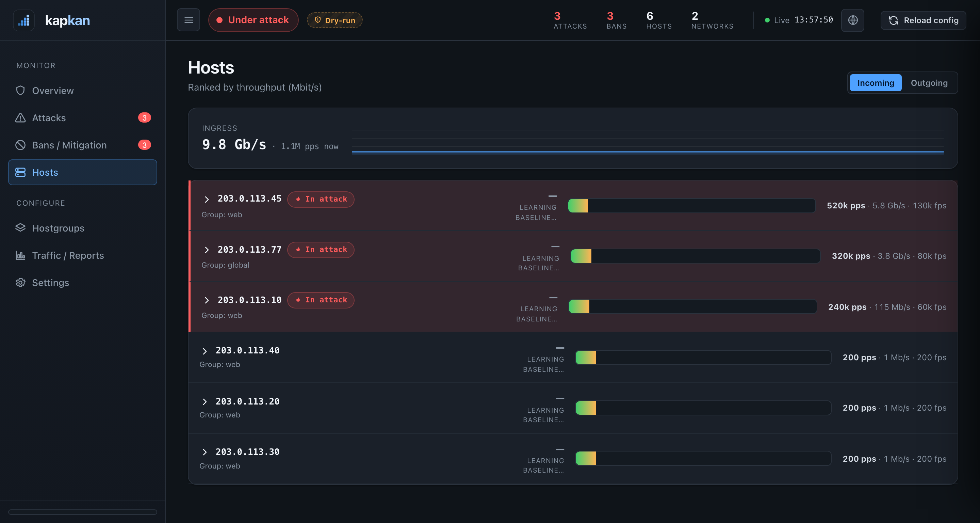Open the Hostgroups configuration page

[x=83, y=228]
